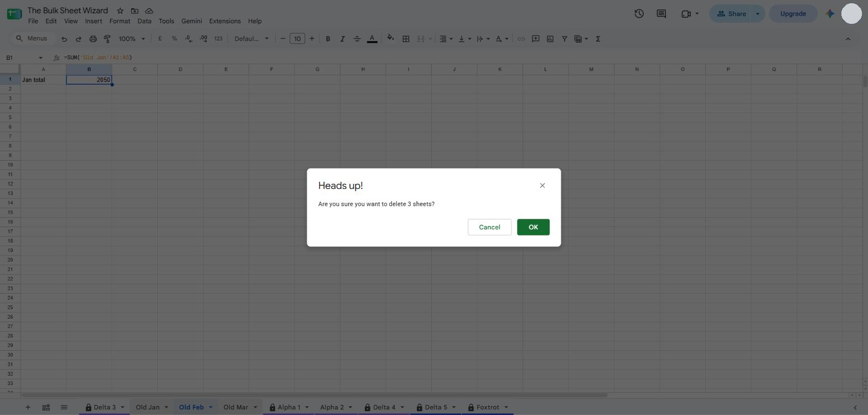Click the Share button

pyautogui.click(x=731, y=14)
